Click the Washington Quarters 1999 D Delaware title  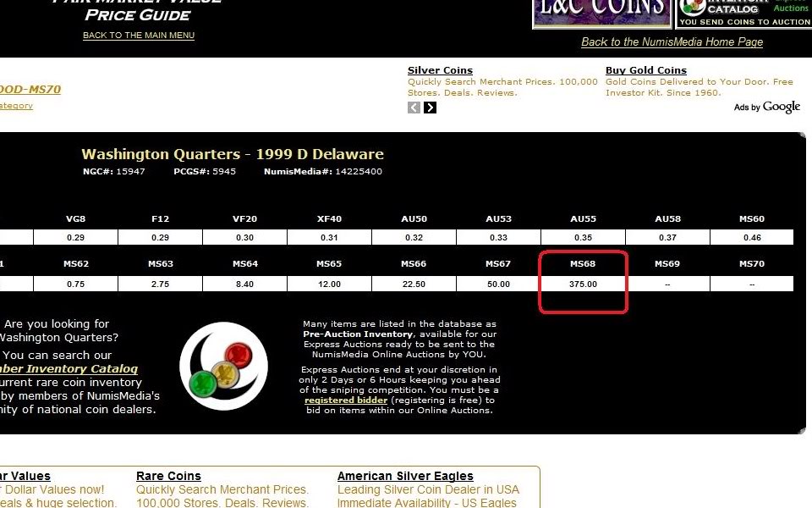click(232, 154)
